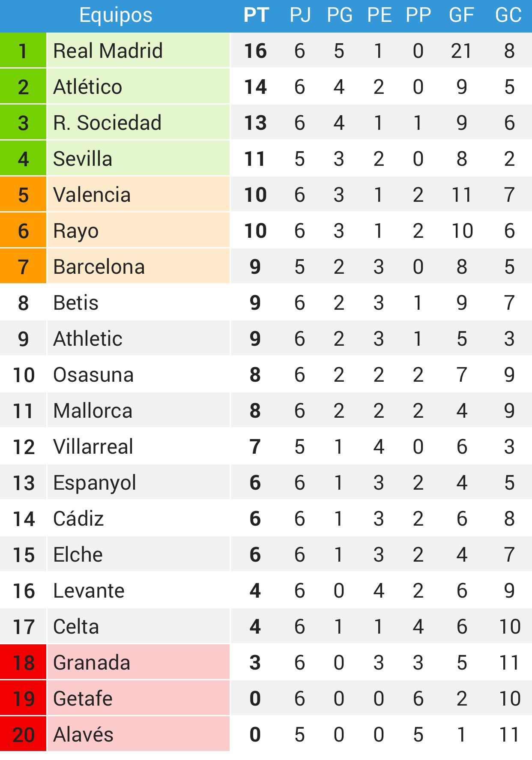The width and height of the screenshot is (532, 760).
Task: Click Getafe in the relegation zone
Action: coord(83,699)
